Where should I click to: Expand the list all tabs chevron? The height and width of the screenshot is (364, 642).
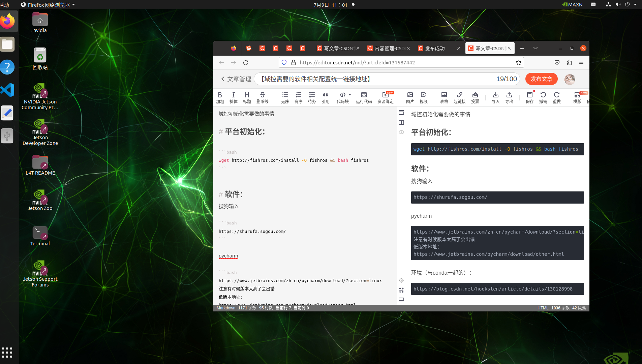tap(536, 48)
